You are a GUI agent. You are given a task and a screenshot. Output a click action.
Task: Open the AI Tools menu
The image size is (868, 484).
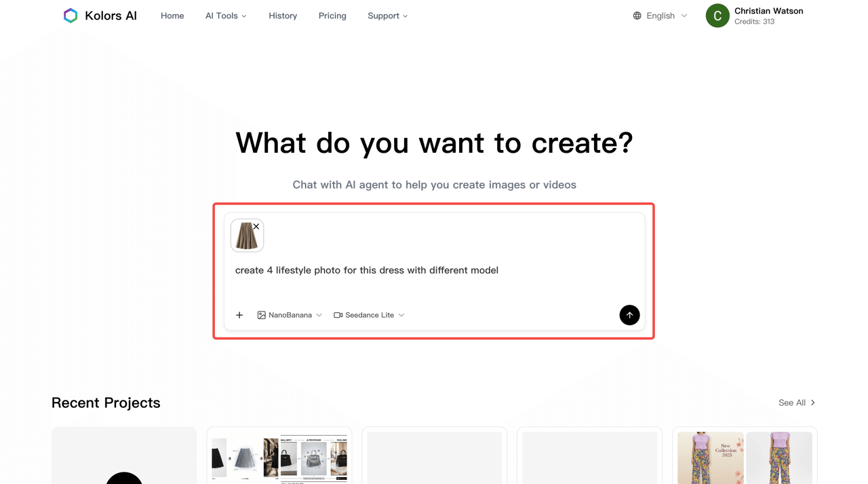pyautogui.click(x=226, y=16)
